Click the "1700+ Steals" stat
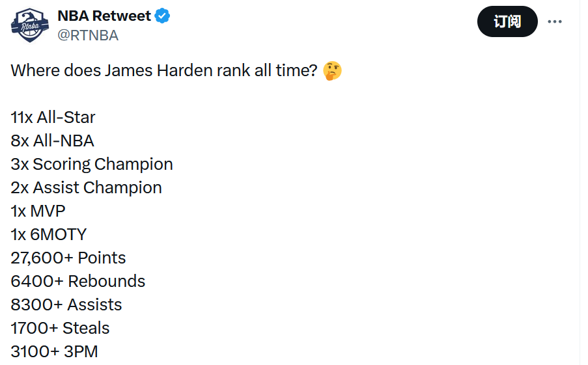This screenshot has height=365, width=588. (x=60, y=328)
